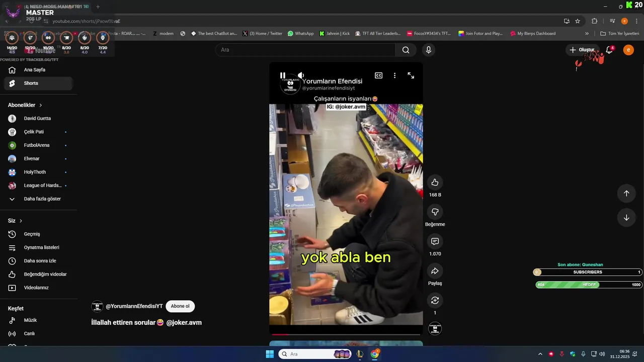This screenshot has width=644, height=362.
Task: Like the Short with thumbs up
Action: pos(435,183)
